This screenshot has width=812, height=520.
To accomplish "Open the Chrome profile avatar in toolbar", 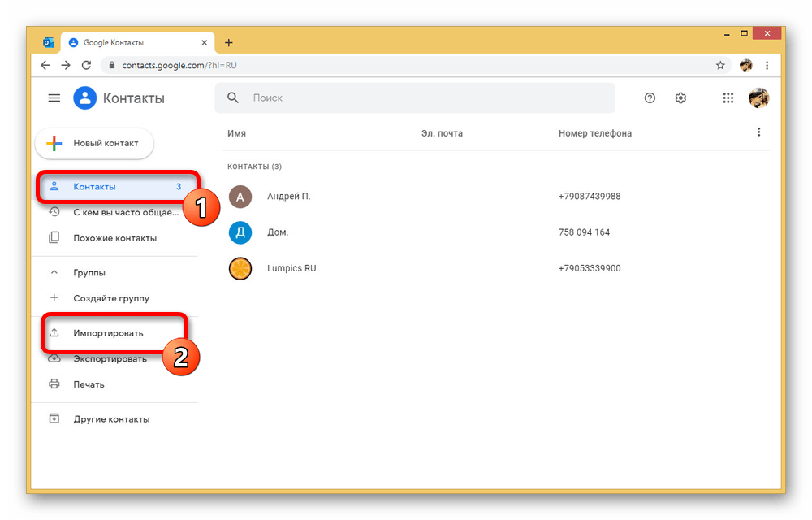I will 745,65.
